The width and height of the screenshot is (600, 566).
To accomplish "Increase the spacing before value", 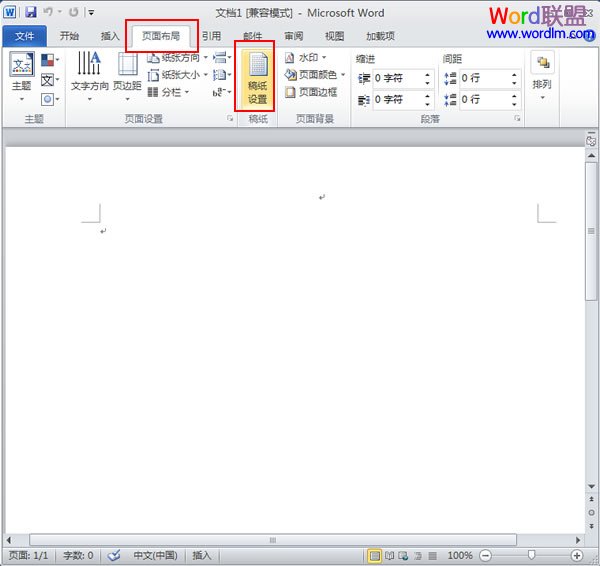I will coord(514,75).
